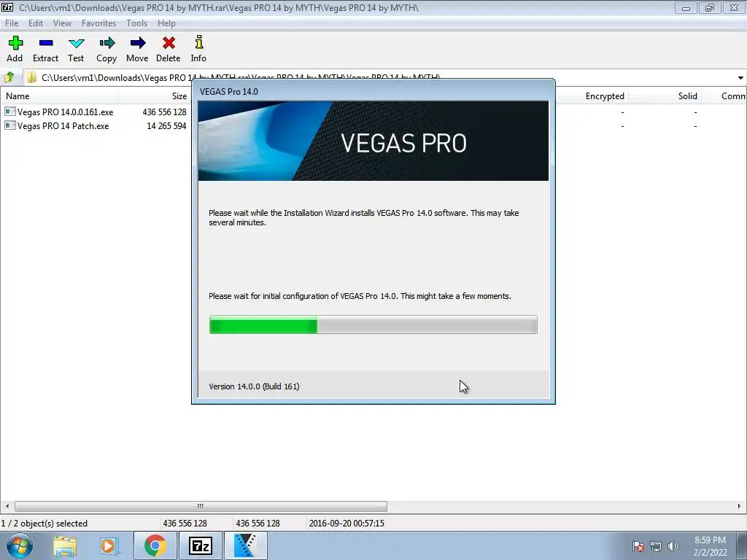Open the Action Center flag tray icon
The width and height of the screenshot is (747, 560).
coord(638,546)
